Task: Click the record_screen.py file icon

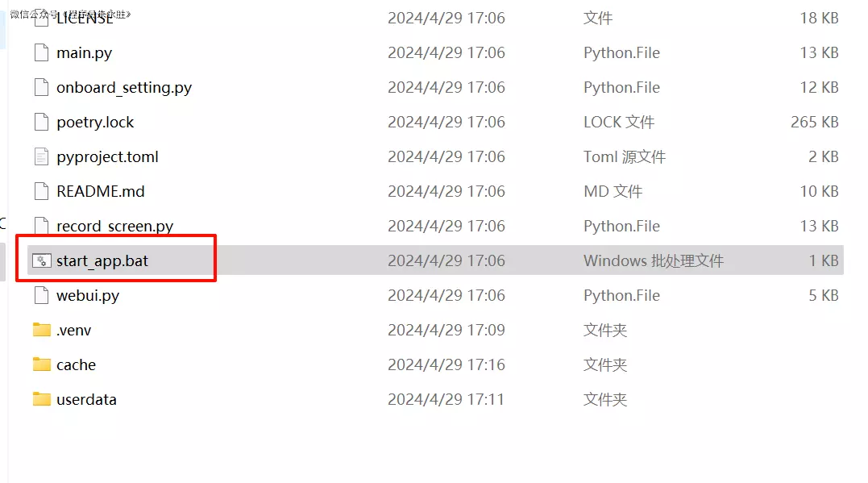Action: coord(42,227)
